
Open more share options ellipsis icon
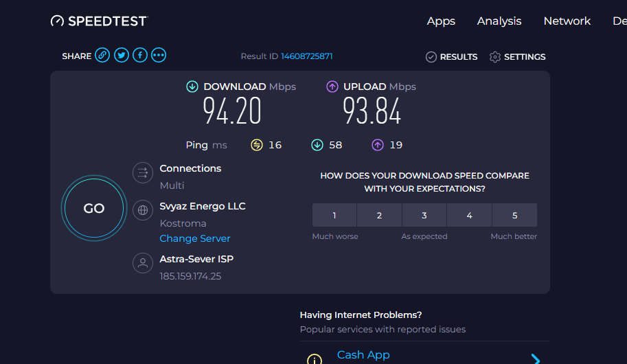point(159,55)
